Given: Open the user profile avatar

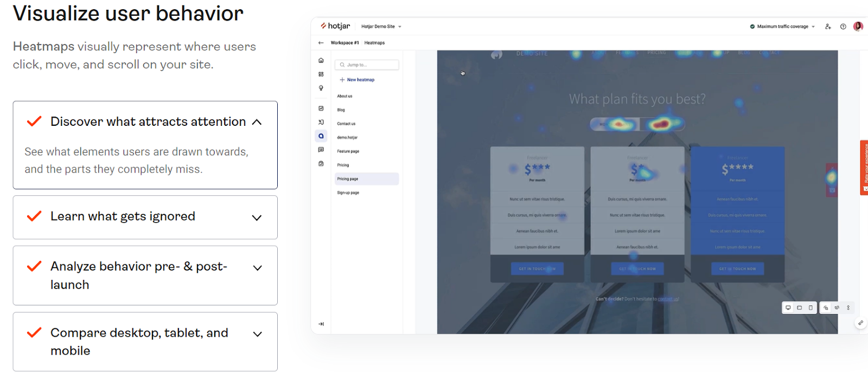Looking at the screenshot, I should click(858, 26).
